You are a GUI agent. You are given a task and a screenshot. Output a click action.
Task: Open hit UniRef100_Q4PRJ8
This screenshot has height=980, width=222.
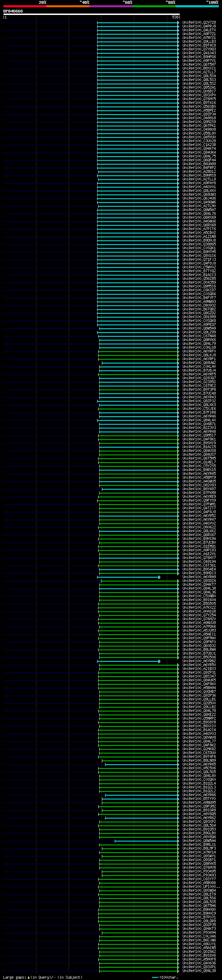[199, 26]
